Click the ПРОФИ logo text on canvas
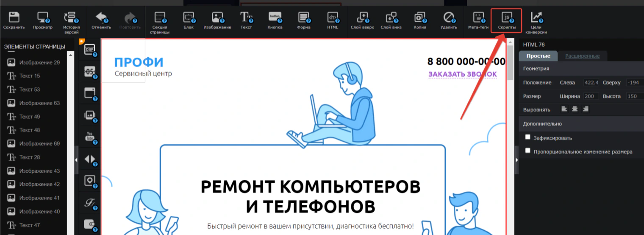 (x=139, y=62)
